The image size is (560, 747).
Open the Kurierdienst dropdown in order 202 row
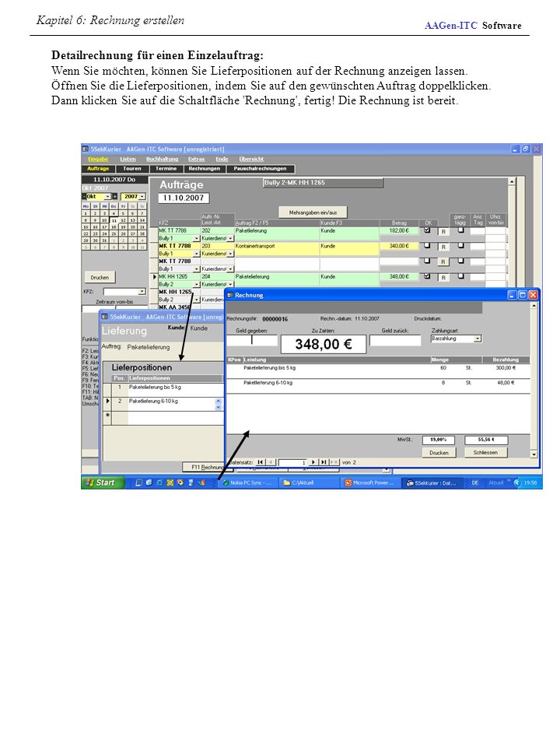[230, 238]
